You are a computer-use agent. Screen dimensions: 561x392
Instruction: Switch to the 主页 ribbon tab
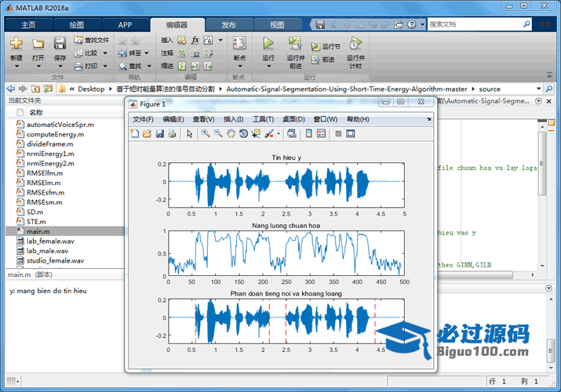pos(28,25)
